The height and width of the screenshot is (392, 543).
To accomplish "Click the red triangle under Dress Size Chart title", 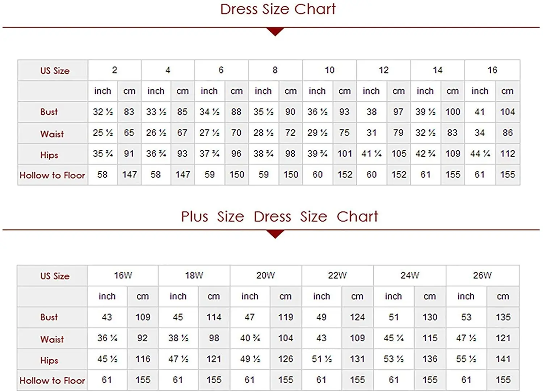I will pos(275,32).
